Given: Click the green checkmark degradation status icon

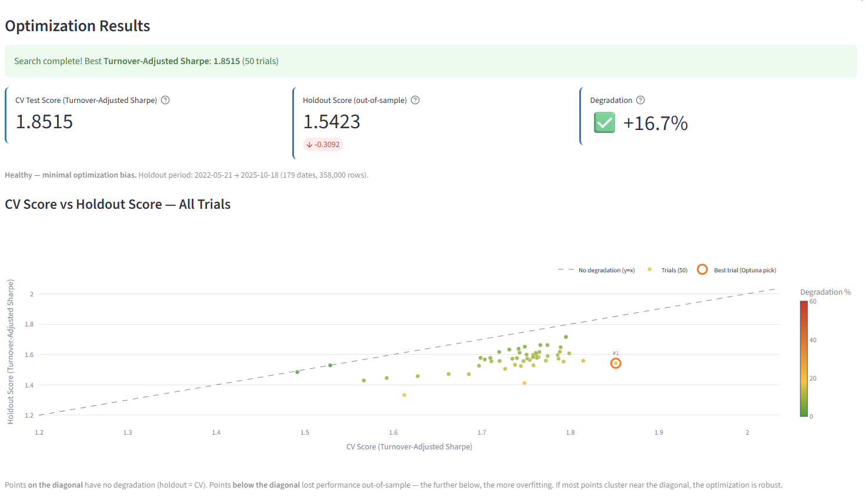Looking at the screenshot, I should (604, 123).
